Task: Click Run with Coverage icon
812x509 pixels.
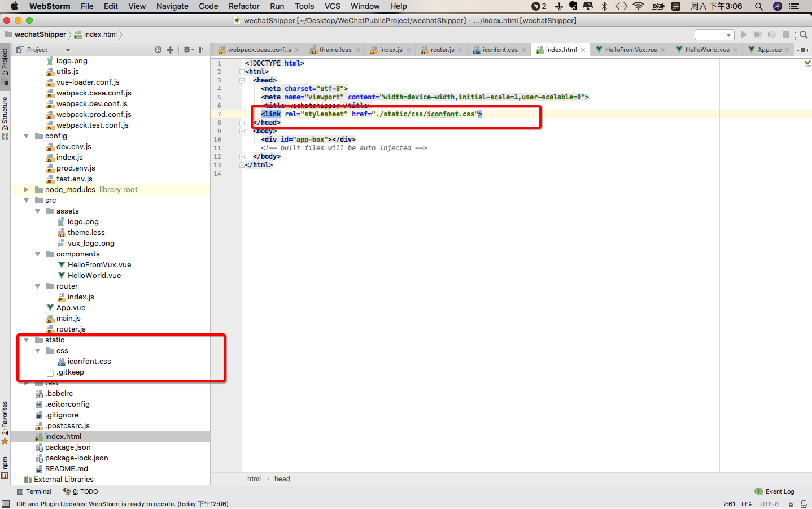Action: coord(772,34)
